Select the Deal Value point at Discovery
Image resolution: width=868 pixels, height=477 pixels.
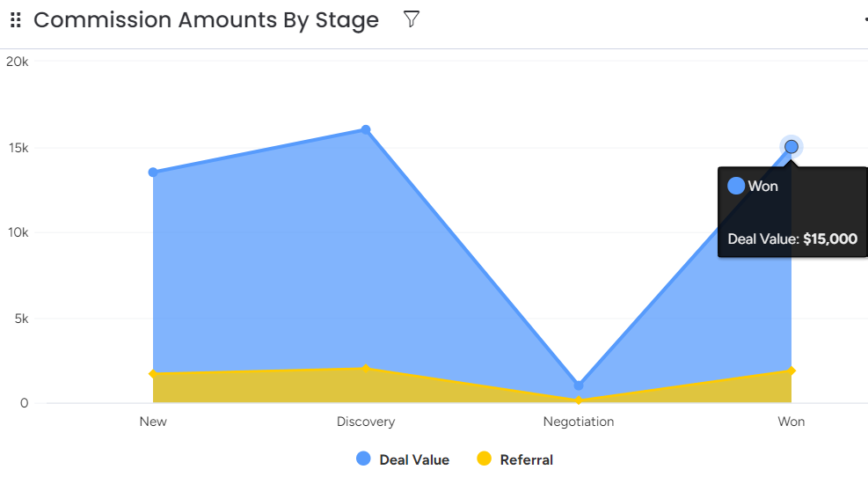pyautogui.click(x=366, y=130)
